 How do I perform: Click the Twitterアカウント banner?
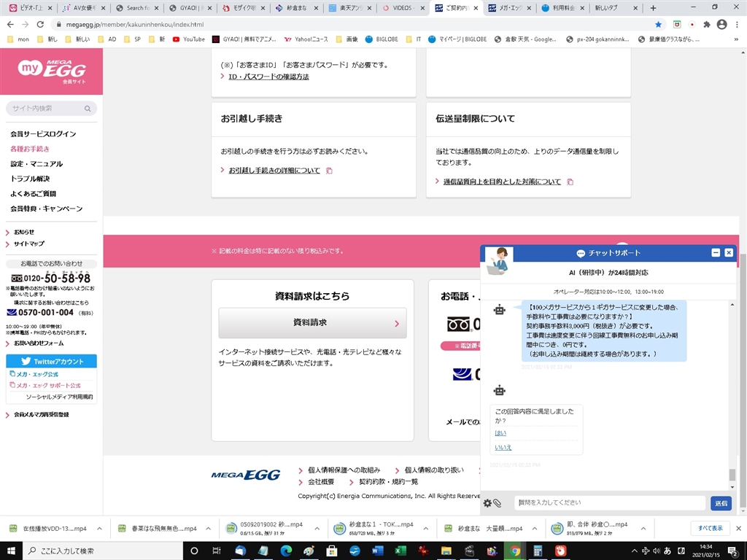(52, 362)
